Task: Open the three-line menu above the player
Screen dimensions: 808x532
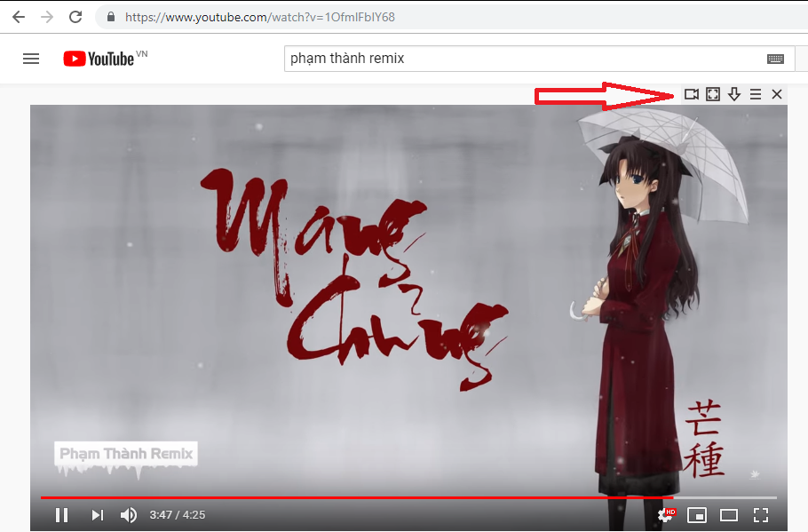Action: coord(756,94)
